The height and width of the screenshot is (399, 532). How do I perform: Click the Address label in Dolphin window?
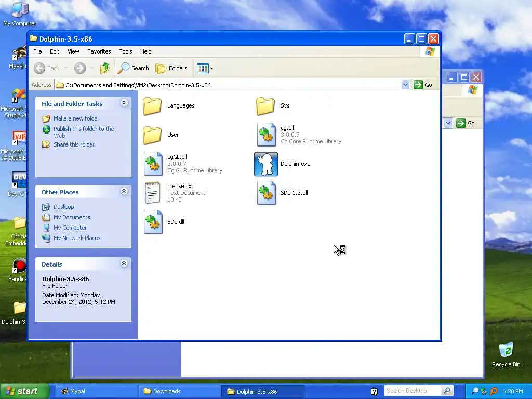pyautogui.click(x=42, y=85)
